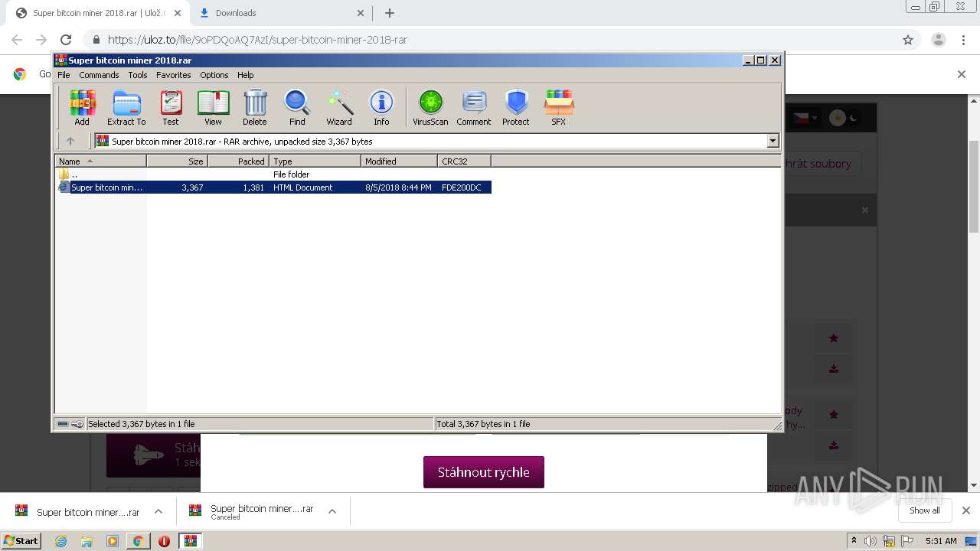Sort files by CRC32 column
The image size is (980, 551).
tap(464, 161)
